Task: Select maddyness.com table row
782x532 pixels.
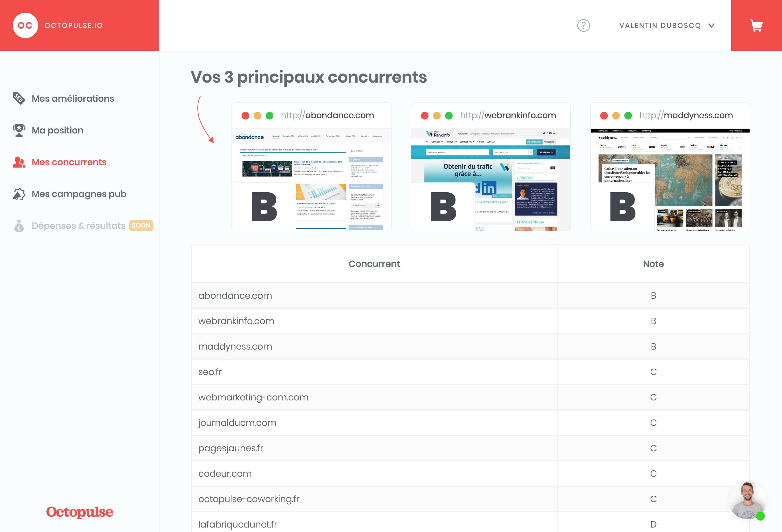Action: click(x=470, y=347)
